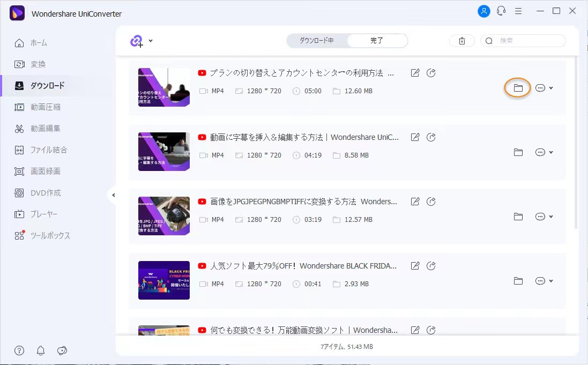The width and height of the screenshot is (588, 365).
Task: Expand options dropdown arrow for 人気ソフト最大79%OFF video
Action: pyautogui.click(x=551, y=281)
